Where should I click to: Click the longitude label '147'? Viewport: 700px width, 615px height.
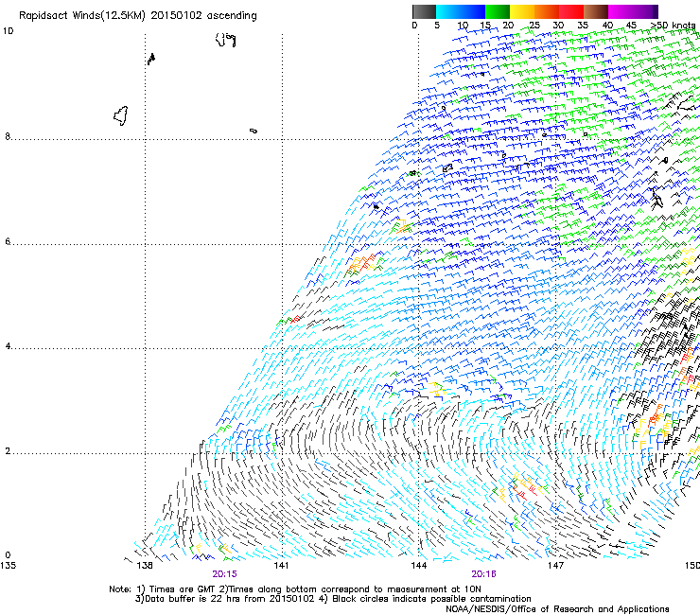coord(555,566)
